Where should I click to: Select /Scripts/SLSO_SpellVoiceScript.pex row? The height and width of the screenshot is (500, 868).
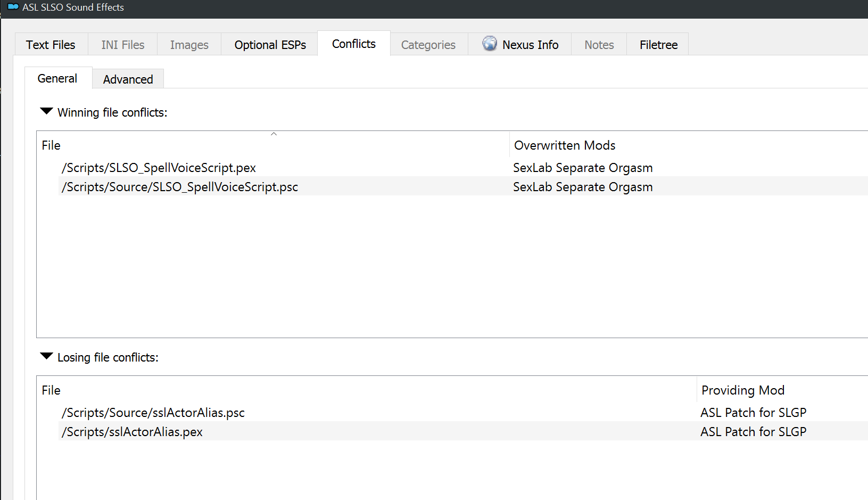463,168
